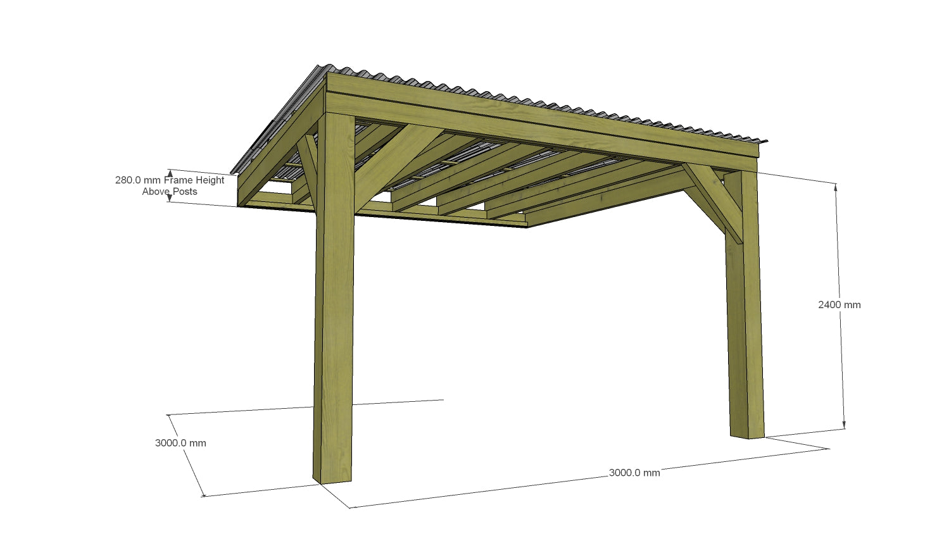Image resolution: width=925 pixels, height=560 pixels.
Task: Click the 2400 mm dimension label
Action: pyautogui.click(x=837, y=304)
